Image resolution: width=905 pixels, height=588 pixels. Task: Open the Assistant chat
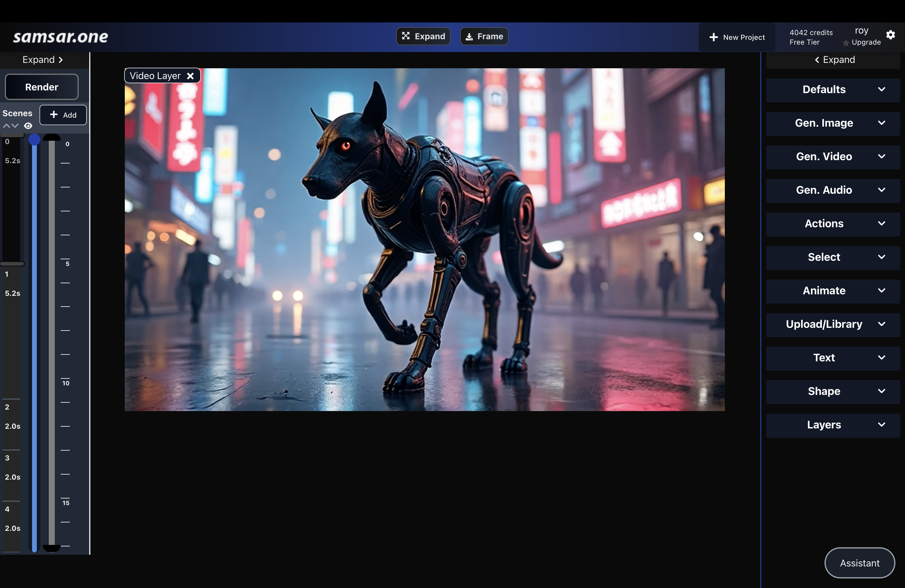click(x=859, y=563)
